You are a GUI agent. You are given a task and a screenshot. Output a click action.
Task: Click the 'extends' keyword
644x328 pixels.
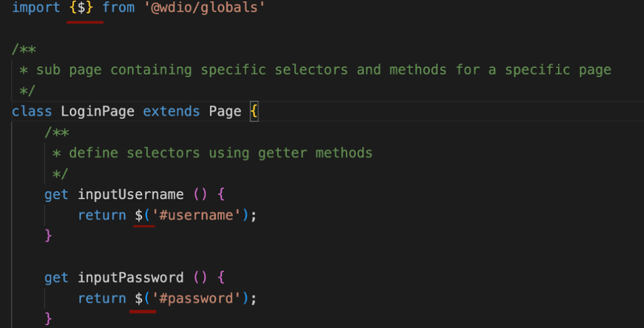(x=171, y=111)
